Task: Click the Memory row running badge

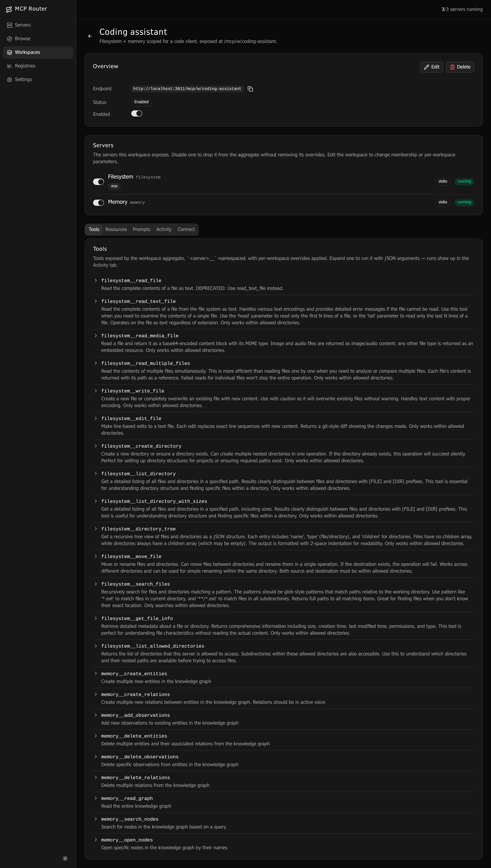Action: click(x=464, y=203)
